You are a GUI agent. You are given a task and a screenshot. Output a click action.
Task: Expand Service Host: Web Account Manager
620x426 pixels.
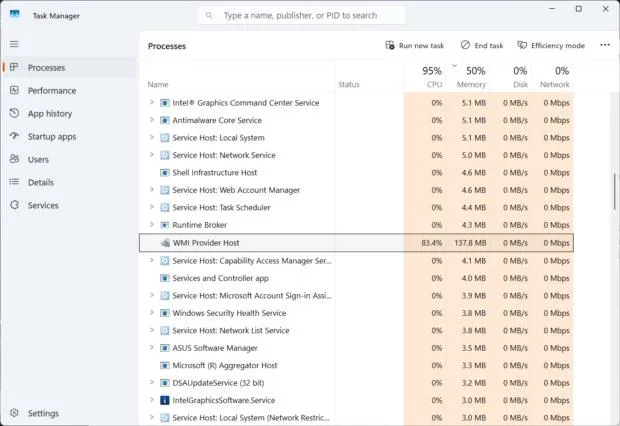click(151, 189)
